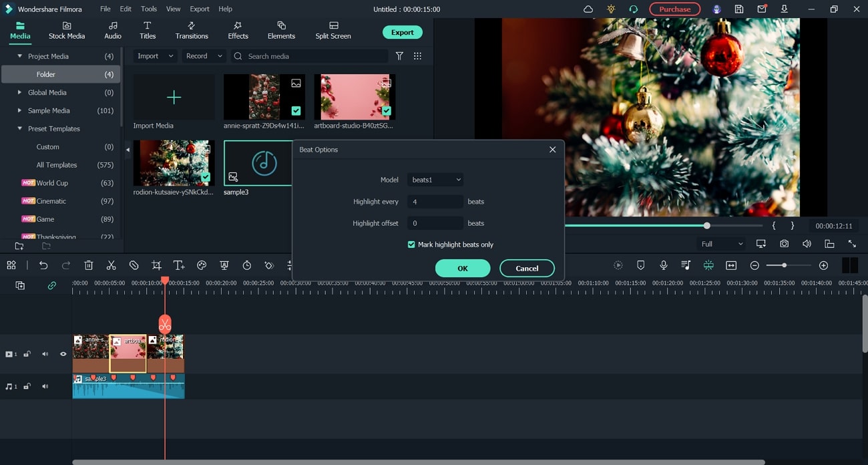The width and height of the screenshot is (868, 465).
Task: Toggle the auto snapping icon
Action: coord(708,265)
